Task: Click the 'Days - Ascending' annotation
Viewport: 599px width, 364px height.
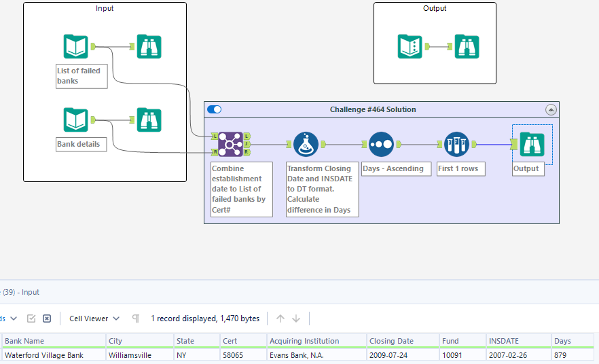Action: click(396, 169)
